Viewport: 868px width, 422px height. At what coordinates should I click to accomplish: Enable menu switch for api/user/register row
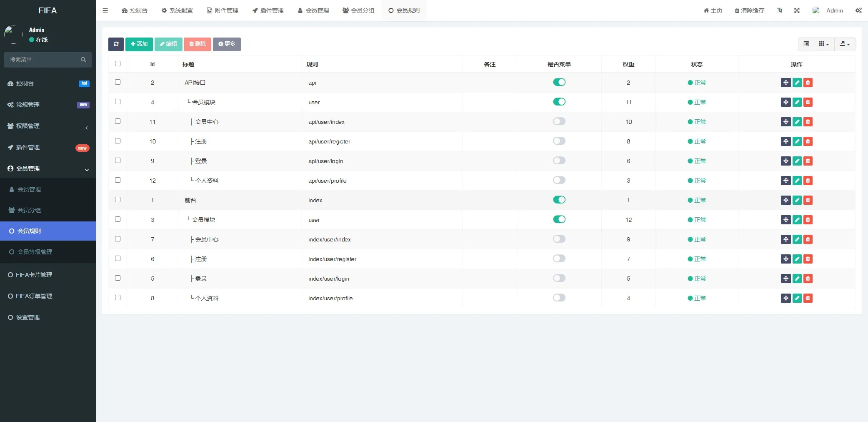point(559,141)
